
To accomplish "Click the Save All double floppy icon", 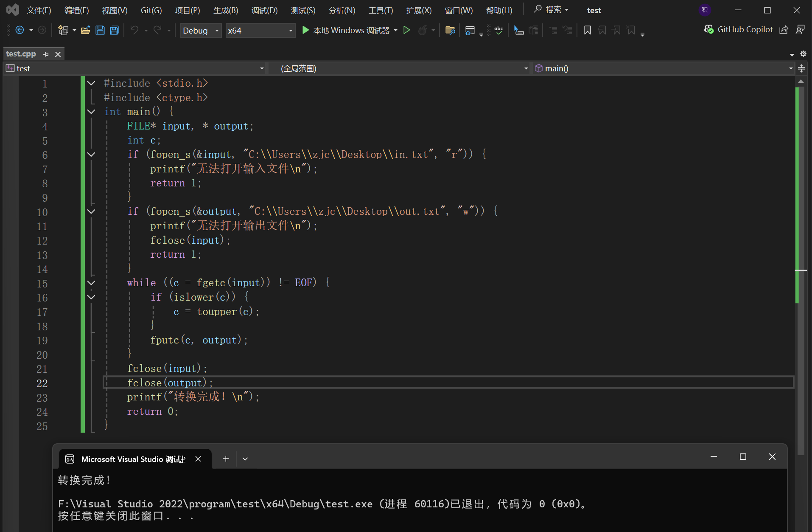I will tap(115, 30).
